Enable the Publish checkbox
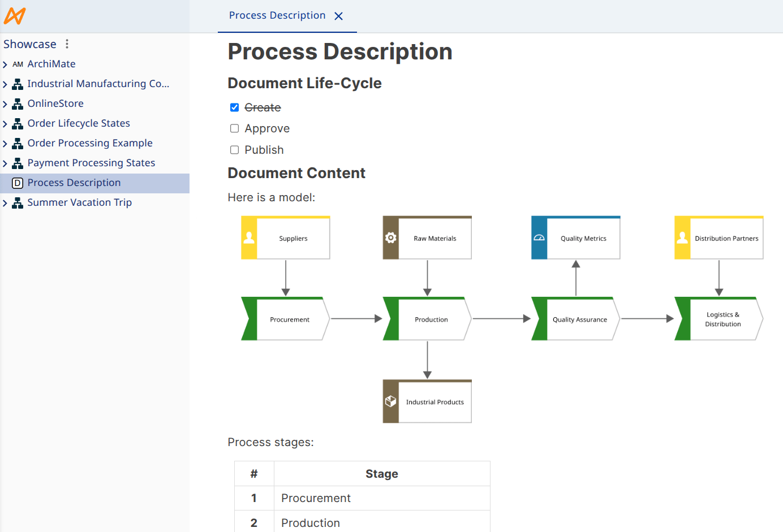Image resolution: width=783 pixels, height=532 pixels. (234, 149)
